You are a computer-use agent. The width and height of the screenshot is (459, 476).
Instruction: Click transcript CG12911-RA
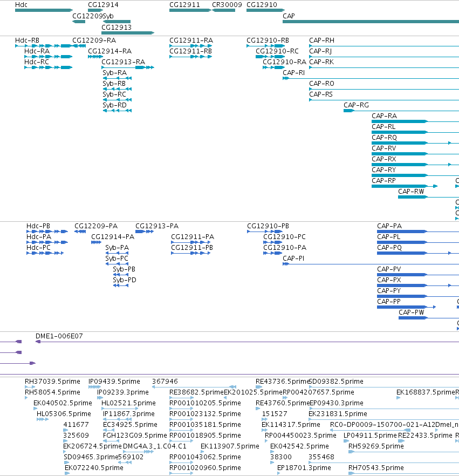click(x=190, y=46)
